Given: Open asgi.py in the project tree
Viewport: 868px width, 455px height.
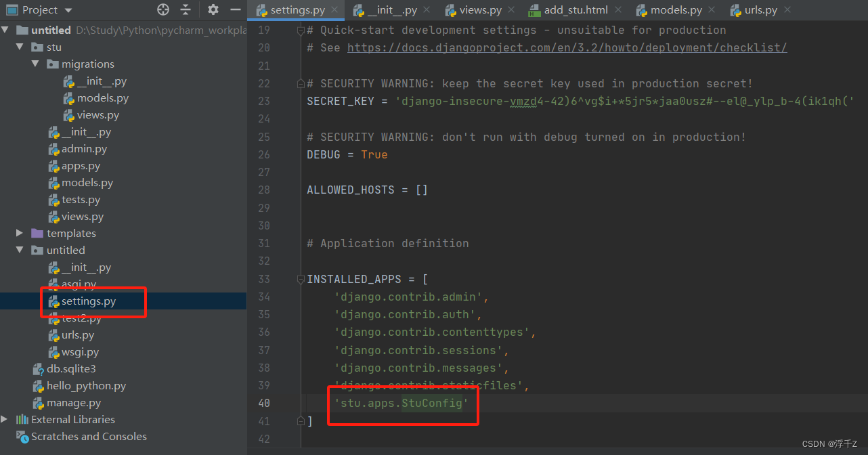Looking at the screenshot, I should (x=79, y=284).
